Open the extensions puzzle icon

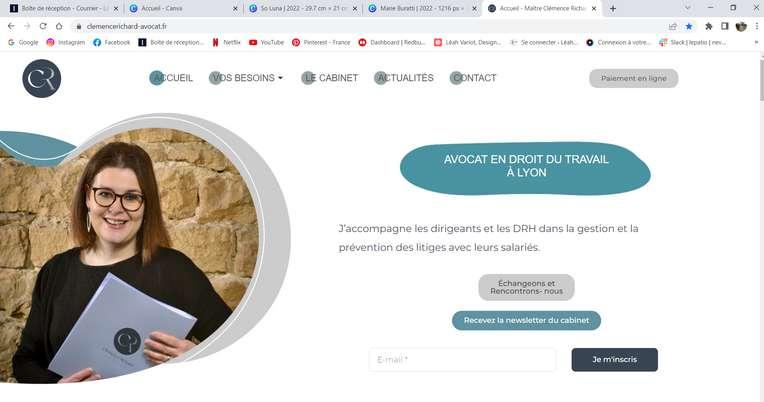click(x=708, y=26)
